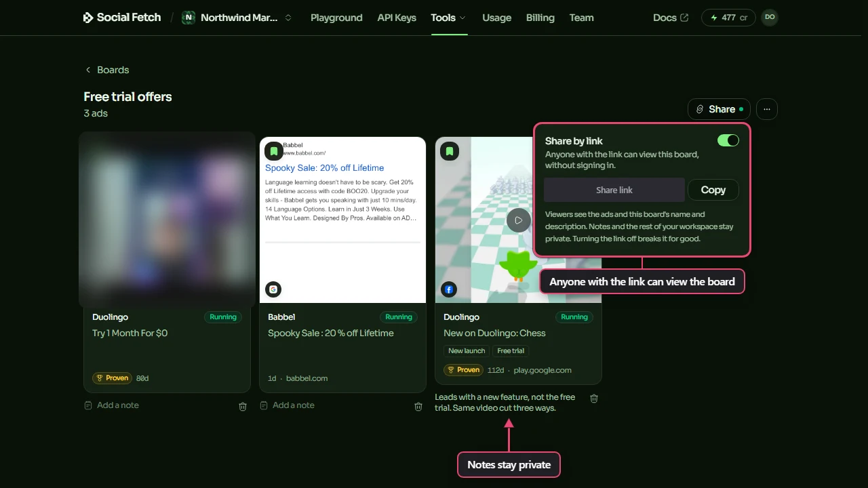Click the Free trial tag

[511, 351]
